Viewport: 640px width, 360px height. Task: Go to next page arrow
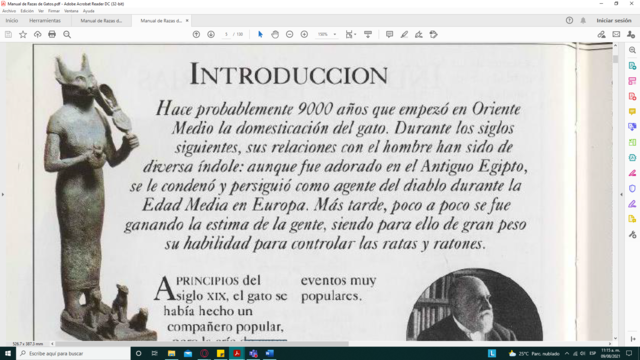[x=211, y=35]
